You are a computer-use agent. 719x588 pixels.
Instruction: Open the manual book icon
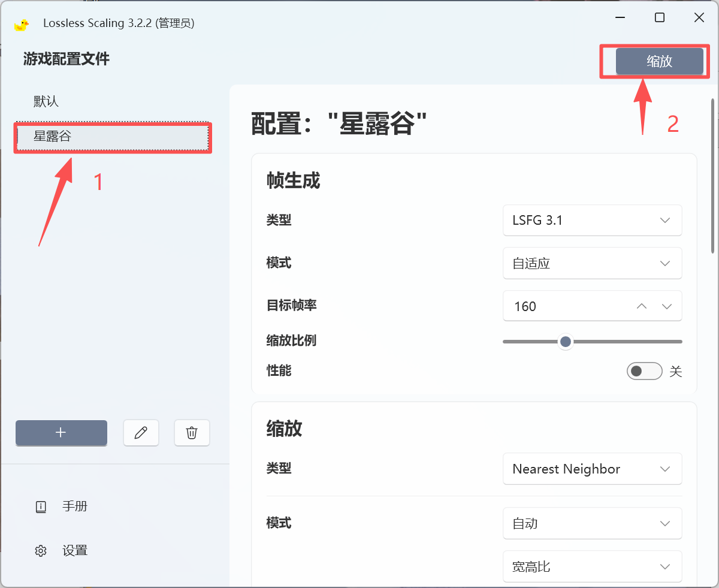pyautogui.click(x=41, y=506)
